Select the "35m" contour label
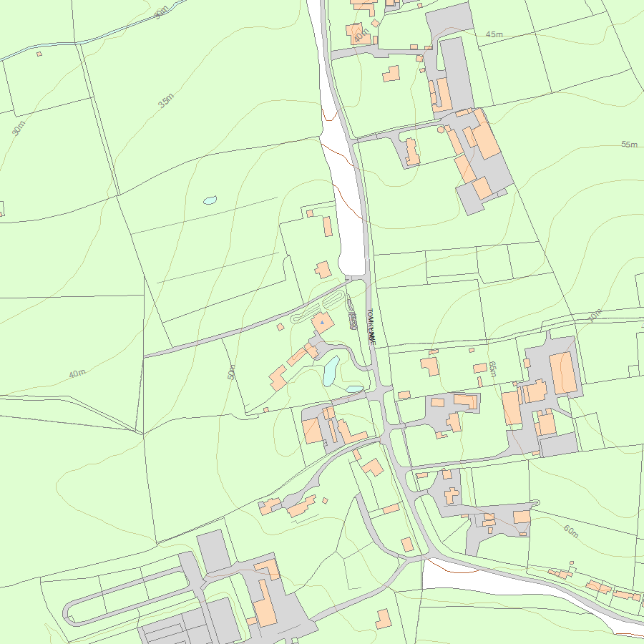This screenshot has width=644, height=644. pos(166,101)
